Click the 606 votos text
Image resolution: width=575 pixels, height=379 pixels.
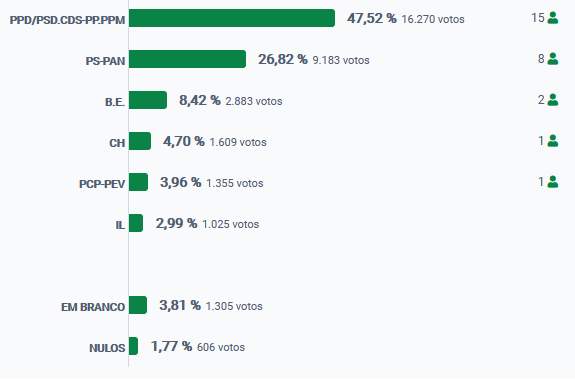click(x=221, y=347)
